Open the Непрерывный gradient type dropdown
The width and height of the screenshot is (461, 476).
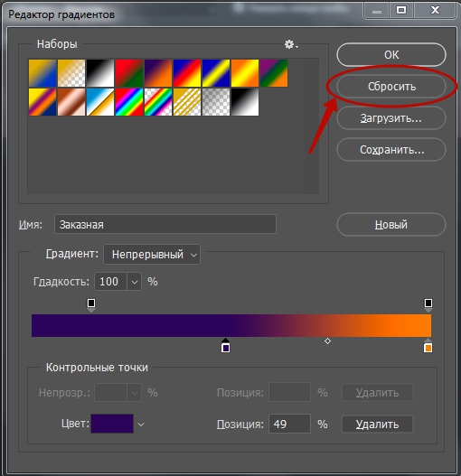click(152, 255)
